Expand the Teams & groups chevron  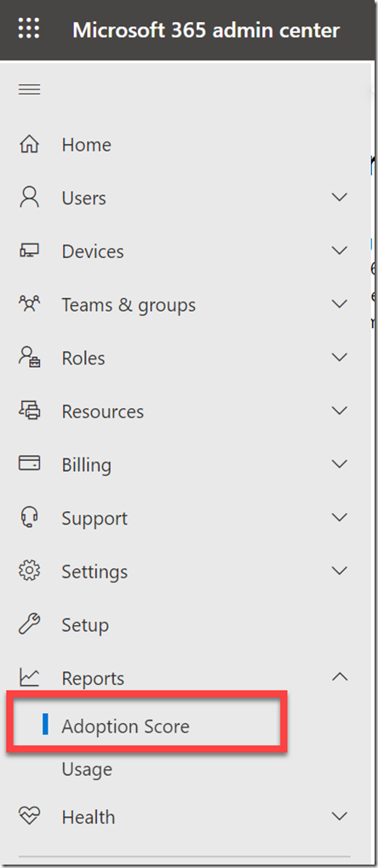339,304
